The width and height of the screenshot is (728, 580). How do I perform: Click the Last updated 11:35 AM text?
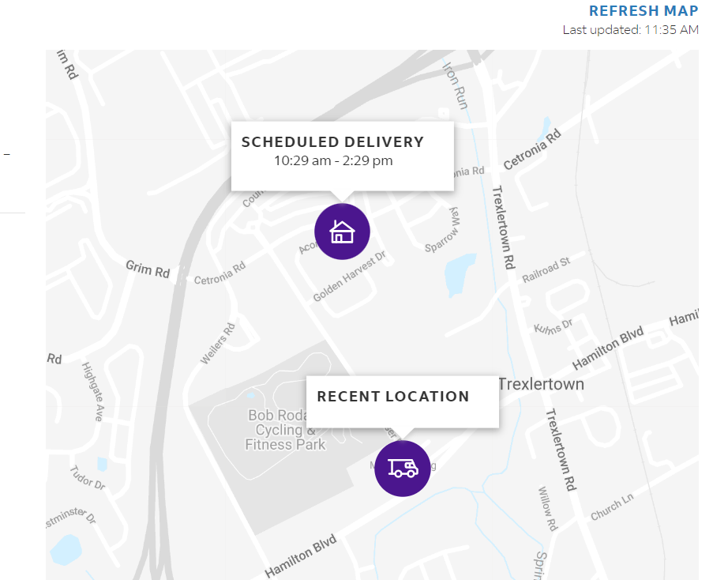point(631,30)
